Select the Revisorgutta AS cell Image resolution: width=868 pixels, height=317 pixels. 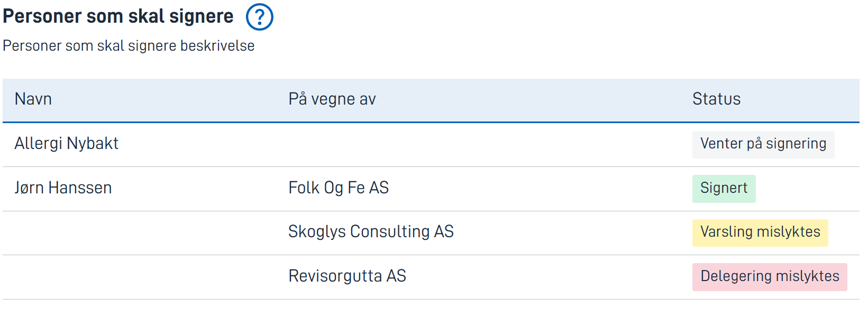(x=347, y=276)
